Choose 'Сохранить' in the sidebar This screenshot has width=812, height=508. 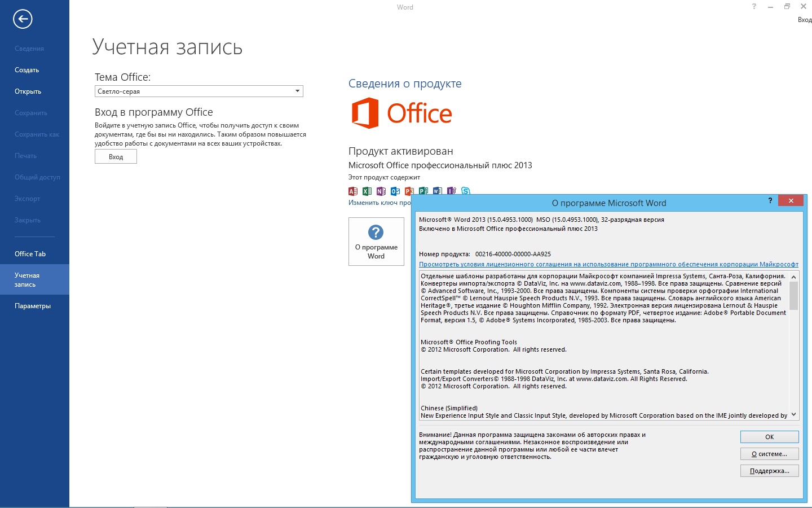click(31, 113)
